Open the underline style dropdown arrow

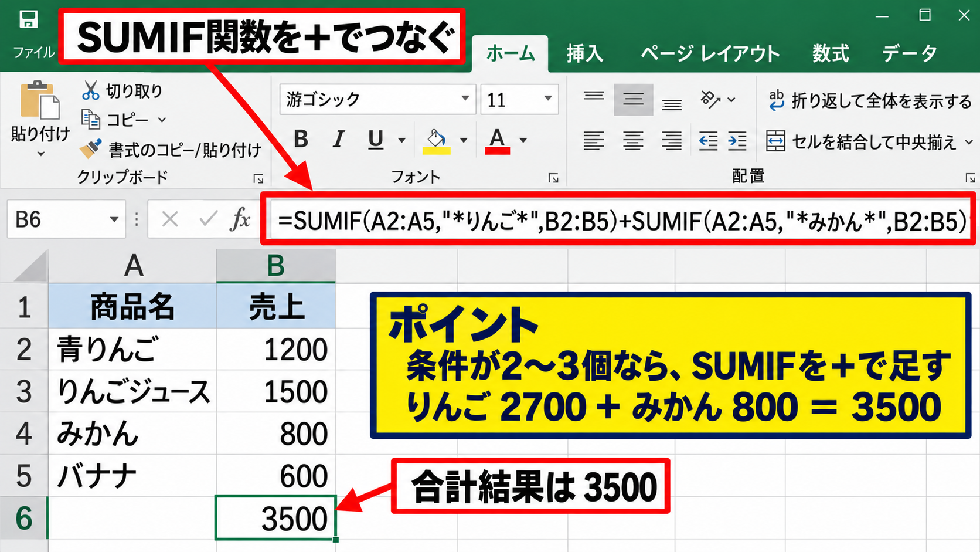402,140
